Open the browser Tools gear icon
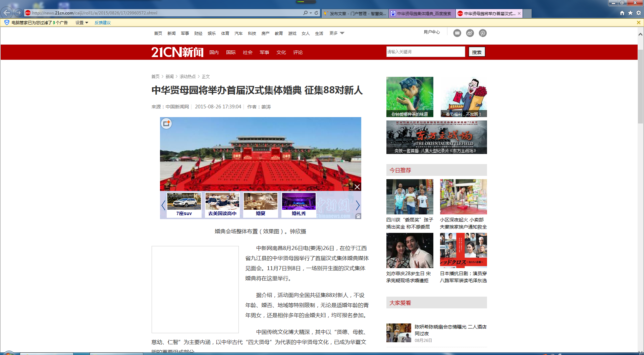 coord(639,13)
